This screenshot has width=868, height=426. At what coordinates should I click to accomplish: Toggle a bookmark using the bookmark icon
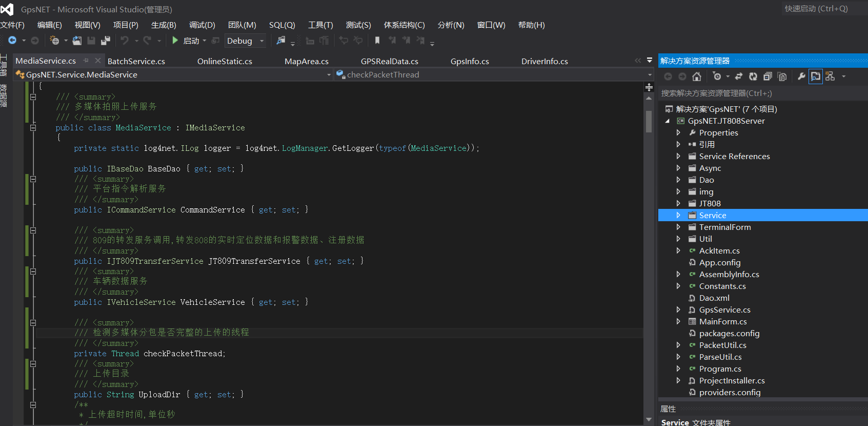377,41
